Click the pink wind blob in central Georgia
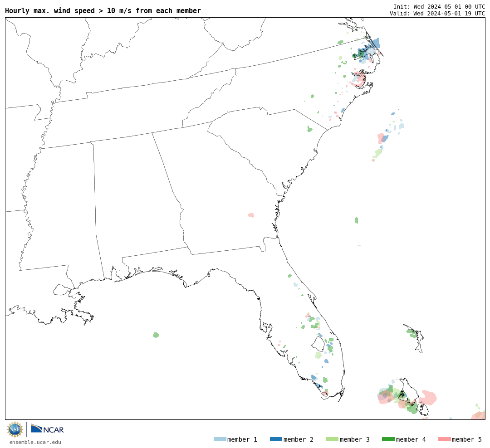 click(251, 215)
